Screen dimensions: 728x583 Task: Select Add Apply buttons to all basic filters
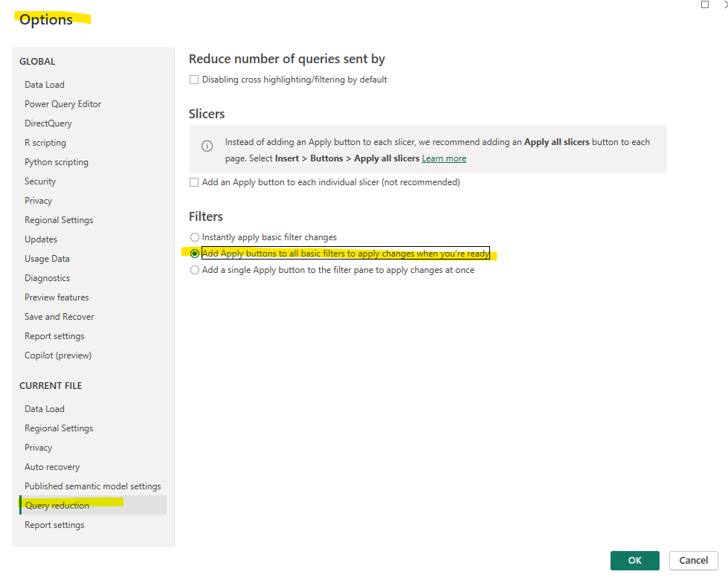[195, 254]
